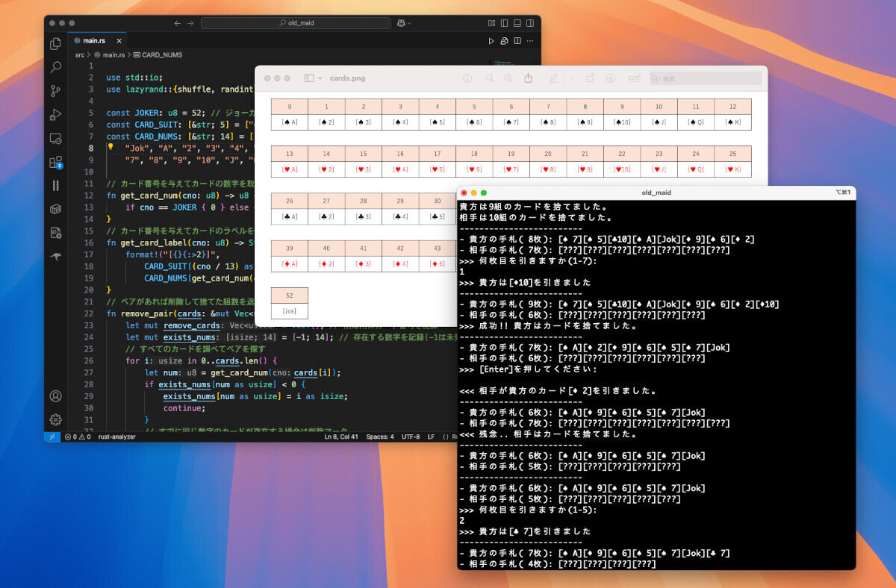The image size is (896, 588).
Task: Zoom in on cards.png in Preview
Action: click(x=508, y=78)
